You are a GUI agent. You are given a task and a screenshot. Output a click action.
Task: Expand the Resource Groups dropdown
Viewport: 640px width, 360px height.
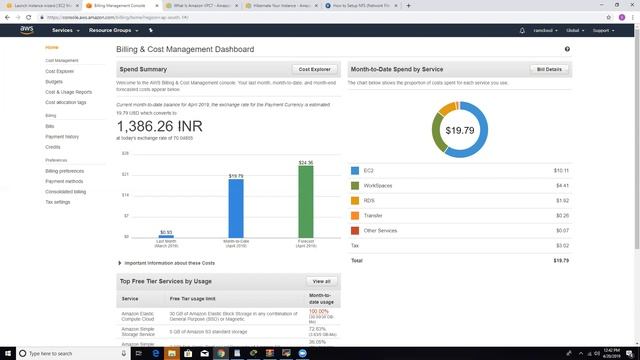point(113,30)
